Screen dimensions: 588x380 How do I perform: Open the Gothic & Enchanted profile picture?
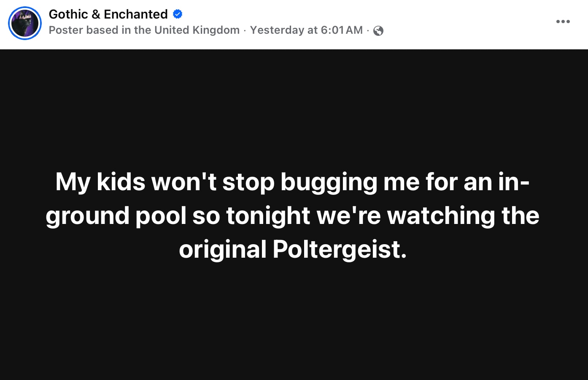pos(25,23)
